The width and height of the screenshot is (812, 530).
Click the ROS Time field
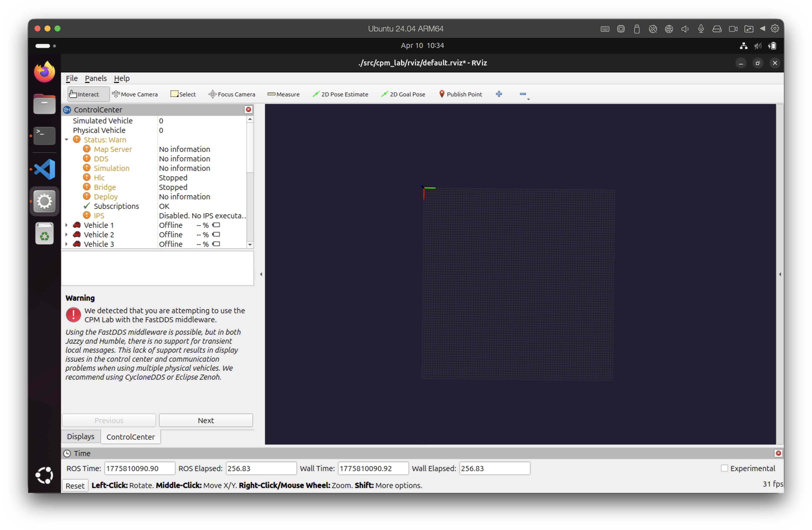139,468
